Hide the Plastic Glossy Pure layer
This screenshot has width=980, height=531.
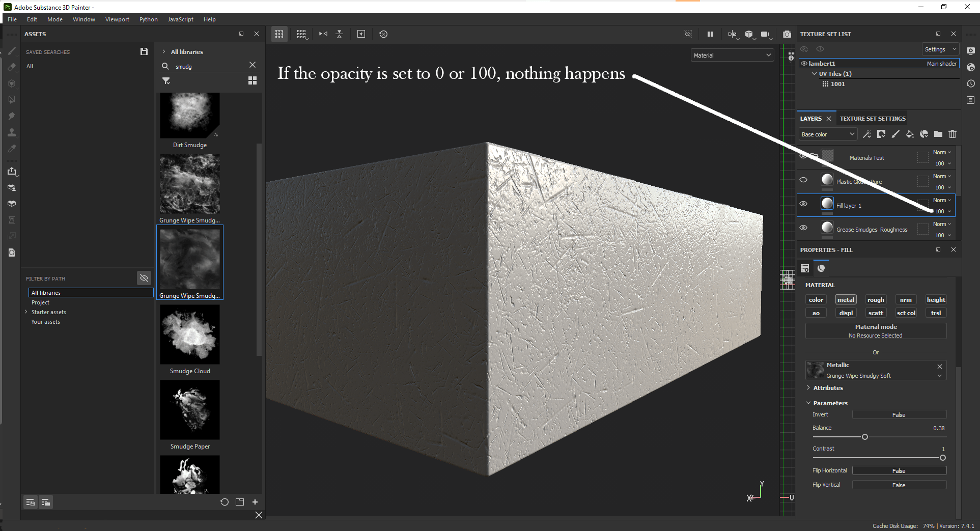pyautogui.click(x=803, y=180)
